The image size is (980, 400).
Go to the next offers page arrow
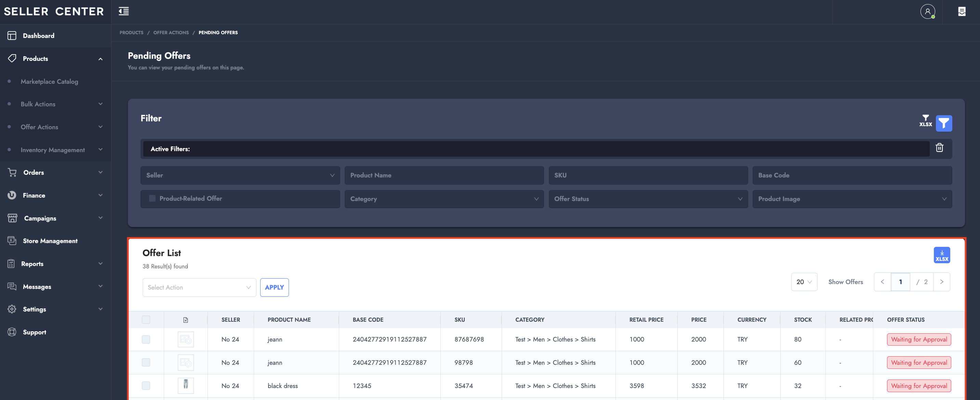point(941,282)
